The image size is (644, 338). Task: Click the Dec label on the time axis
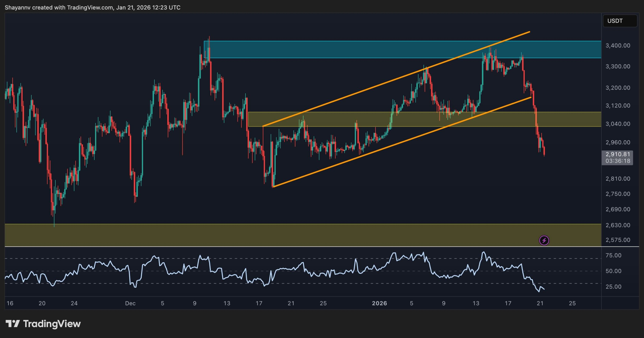131,303
